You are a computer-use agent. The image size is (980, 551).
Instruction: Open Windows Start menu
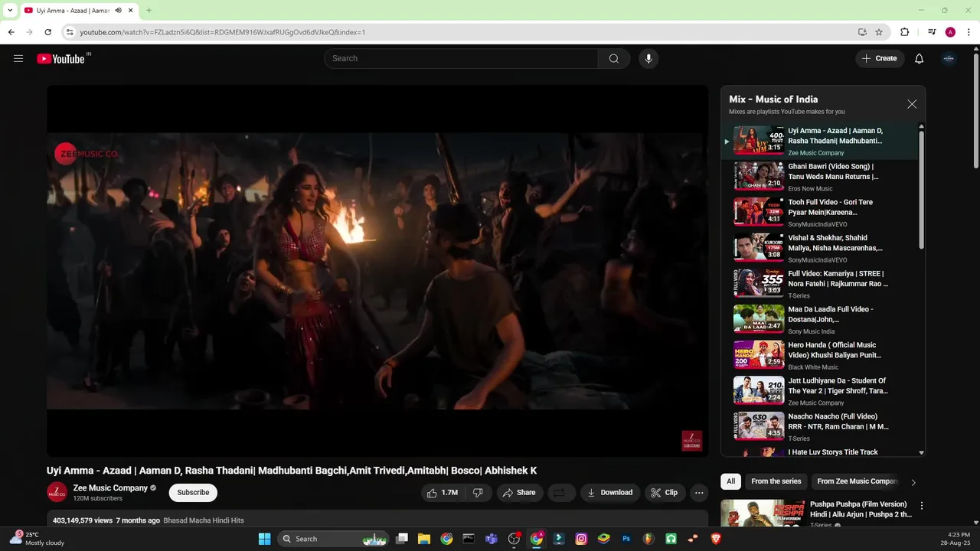264,539
